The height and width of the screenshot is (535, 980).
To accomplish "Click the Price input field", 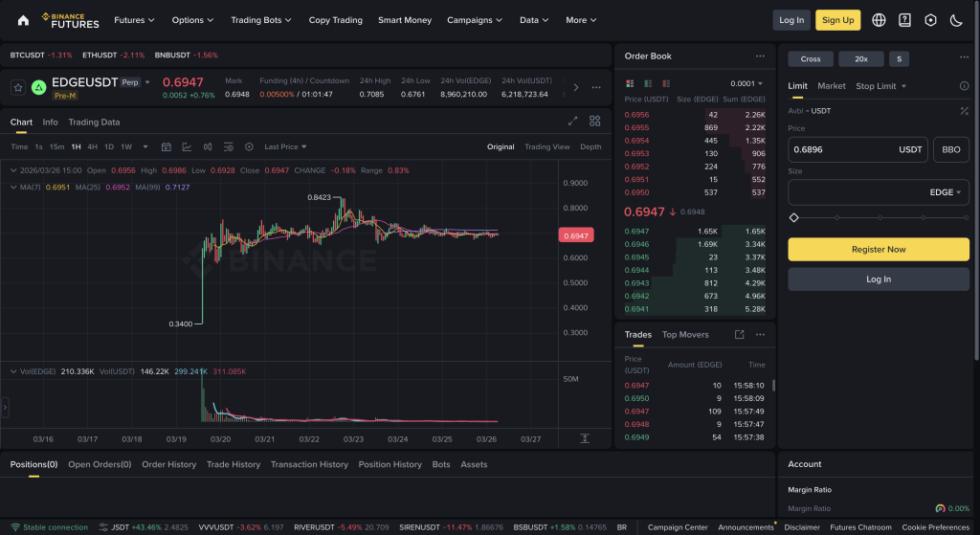I will tap(842, 149).
